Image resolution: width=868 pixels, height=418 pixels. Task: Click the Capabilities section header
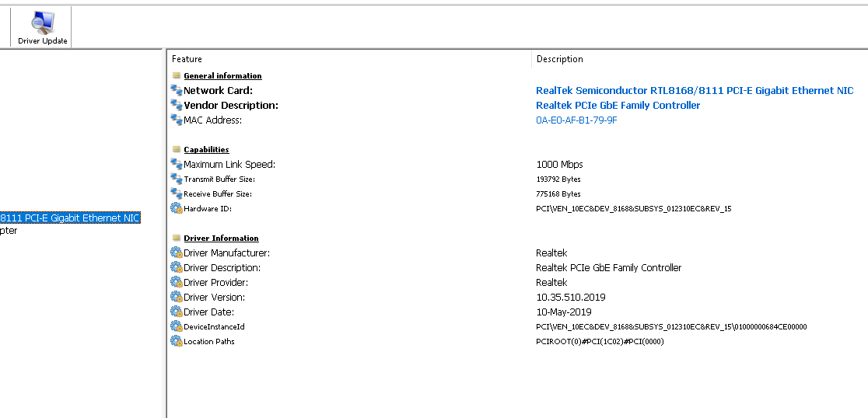[x=206, y=150]
